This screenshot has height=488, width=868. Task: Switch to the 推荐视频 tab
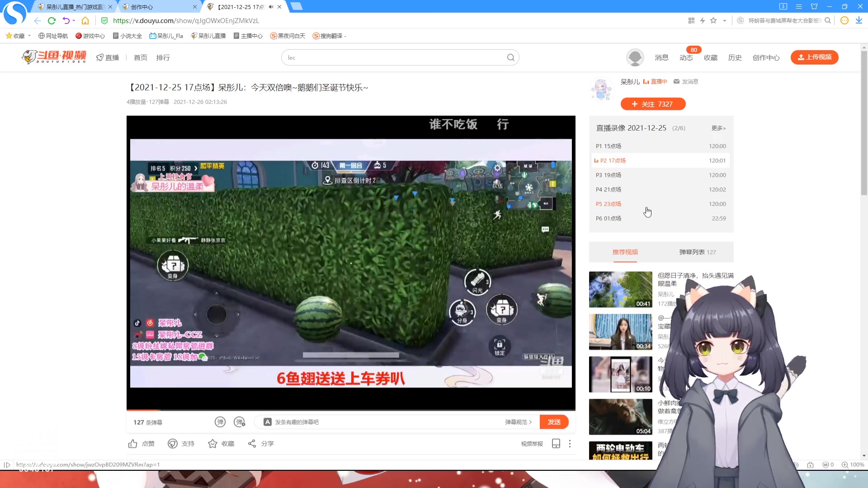click(625, 252)
